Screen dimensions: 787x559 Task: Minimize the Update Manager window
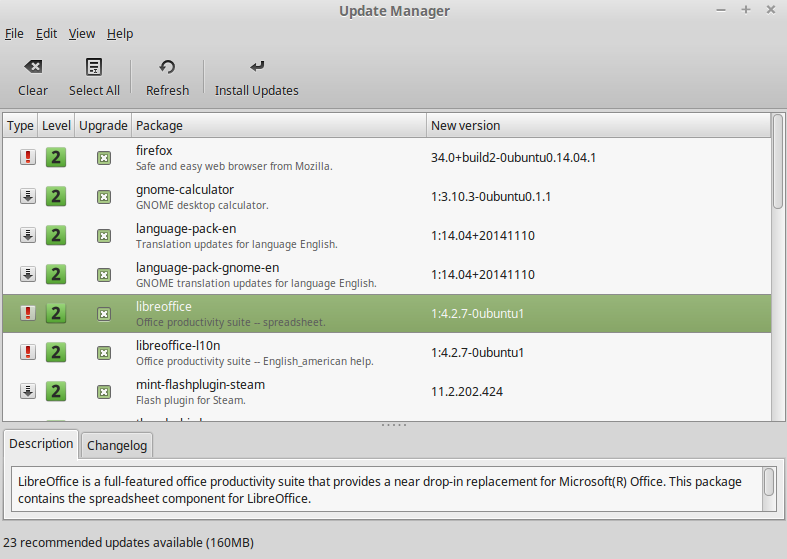[721, 10]
